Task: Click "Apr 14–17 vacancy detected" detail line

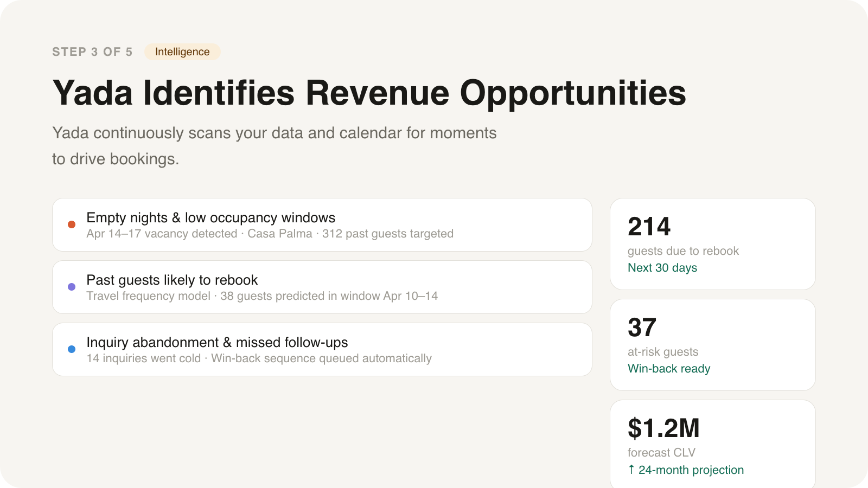Action: point(270,234)
